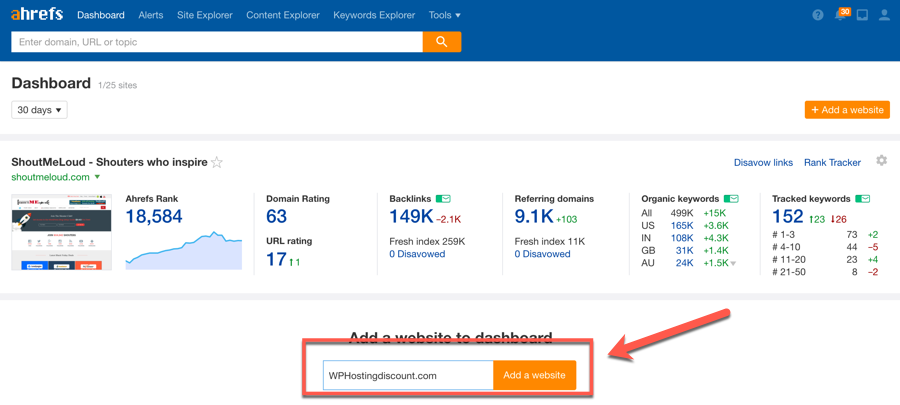Switch to Keywords Explorer
The image size is (900, 405).
point(374,15)
